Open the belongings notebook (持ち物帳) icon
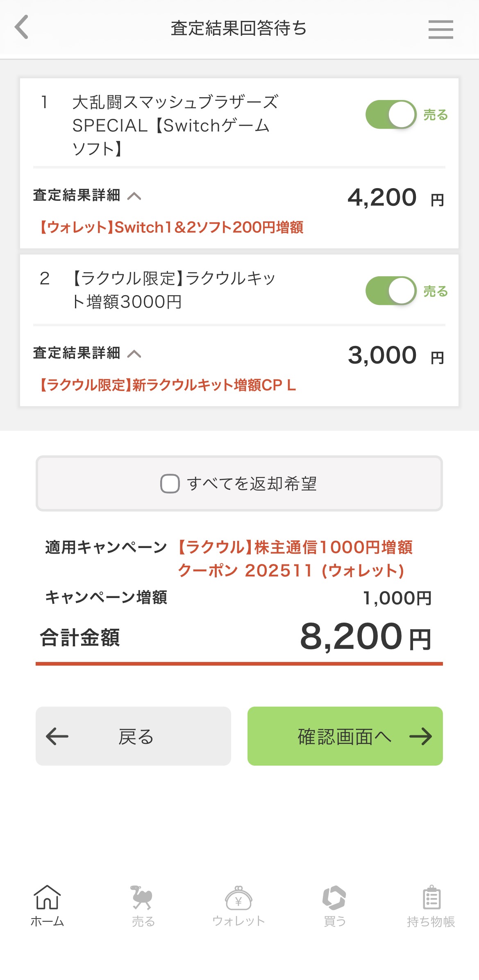Screen dimensions: 479x980 click(x=431, y=898)
